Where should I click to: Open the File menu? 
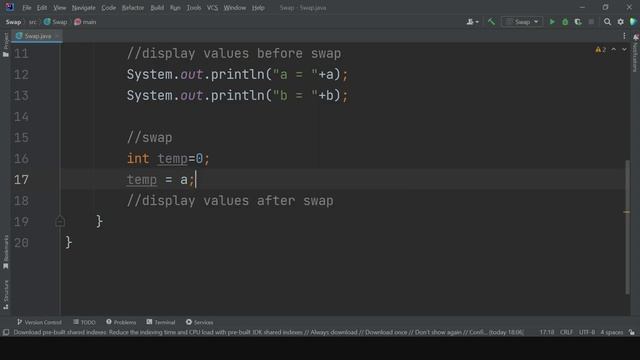coord(27,8)
